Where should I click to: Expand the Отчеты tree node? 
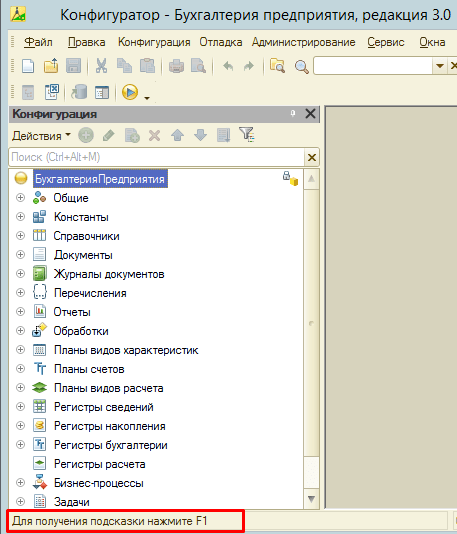pos(20,312)
